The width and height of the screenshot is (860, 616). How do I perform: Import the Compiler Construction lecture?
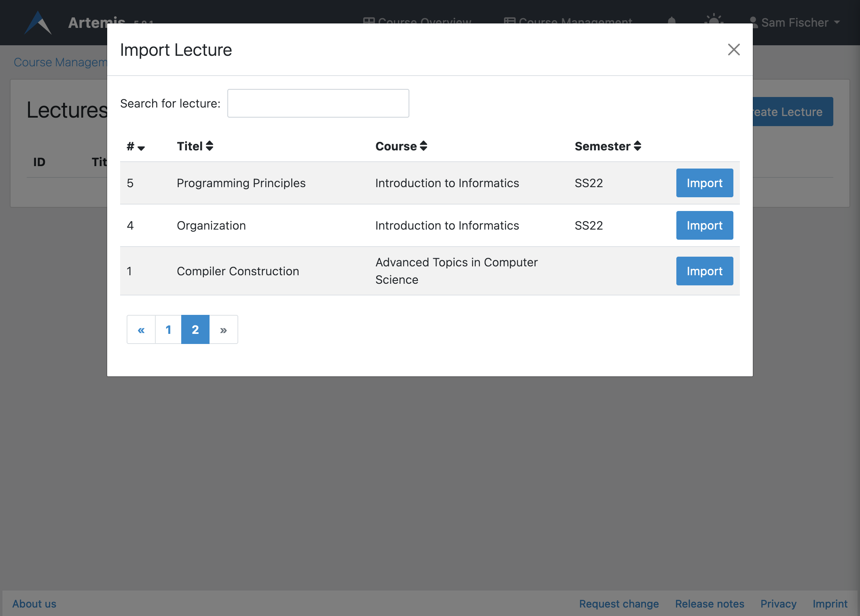tap(704, 271)
